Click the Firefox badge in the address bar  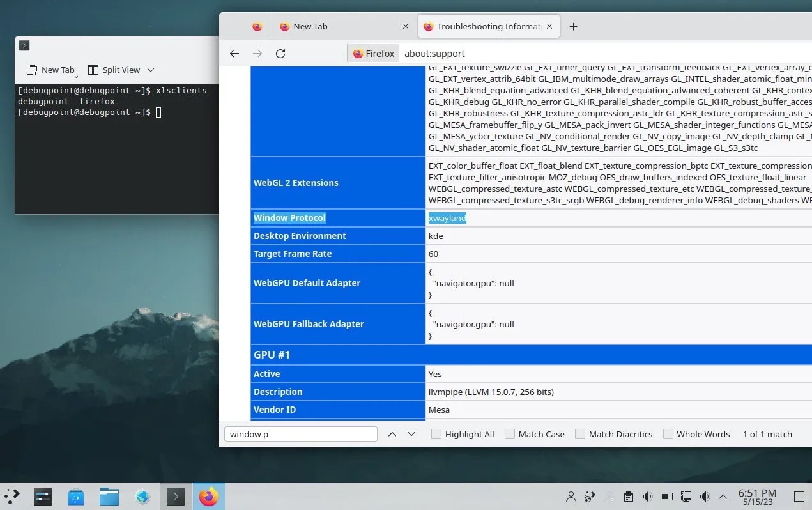click(x=373, y=54)
